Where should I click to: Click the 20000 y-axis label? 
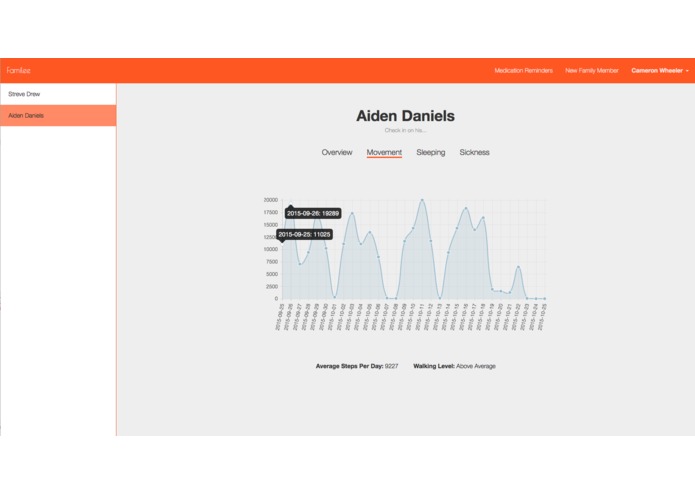pos(271,200)
